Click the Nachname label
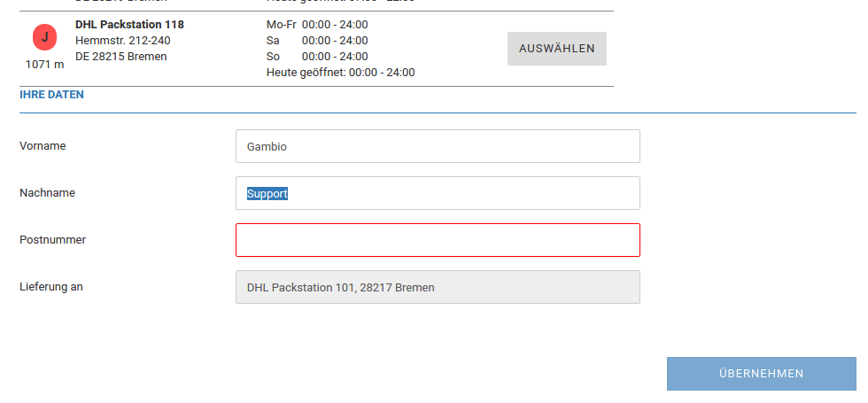The height and width of the screenshot is (403, 868). [47, 193]
